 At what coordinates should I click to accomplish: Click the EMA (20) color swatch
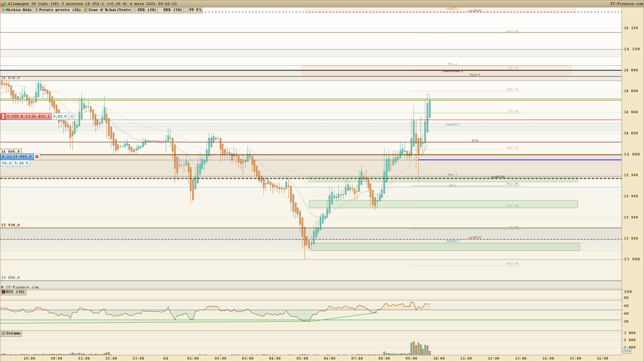pos(135,10)
